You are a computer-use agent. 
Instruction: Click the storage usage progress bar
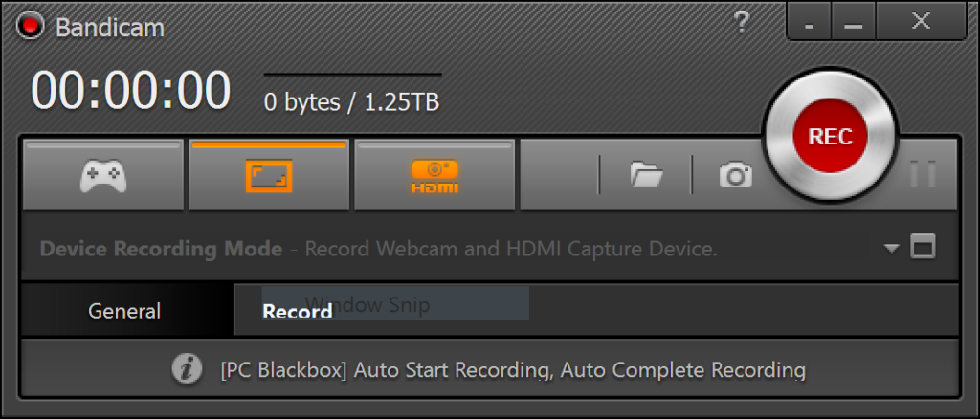point(352,75)
